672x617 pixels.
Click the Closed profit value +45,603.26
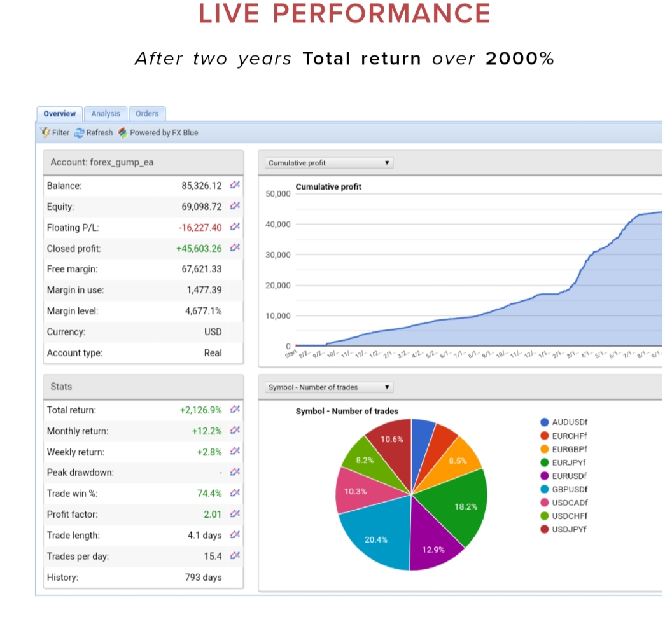(199, 249)
